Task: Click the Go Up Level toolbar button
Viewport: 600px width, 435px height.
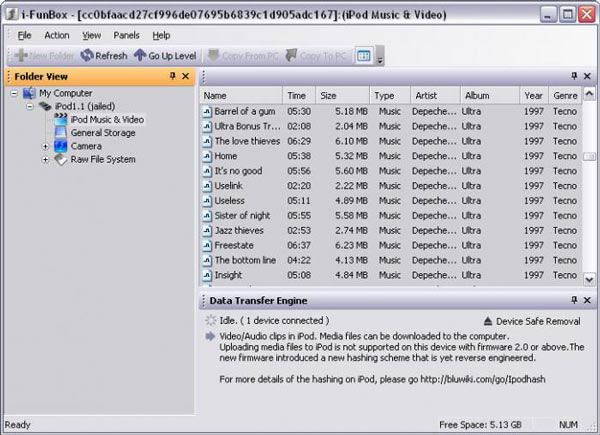Action: (x=165, y=55)
